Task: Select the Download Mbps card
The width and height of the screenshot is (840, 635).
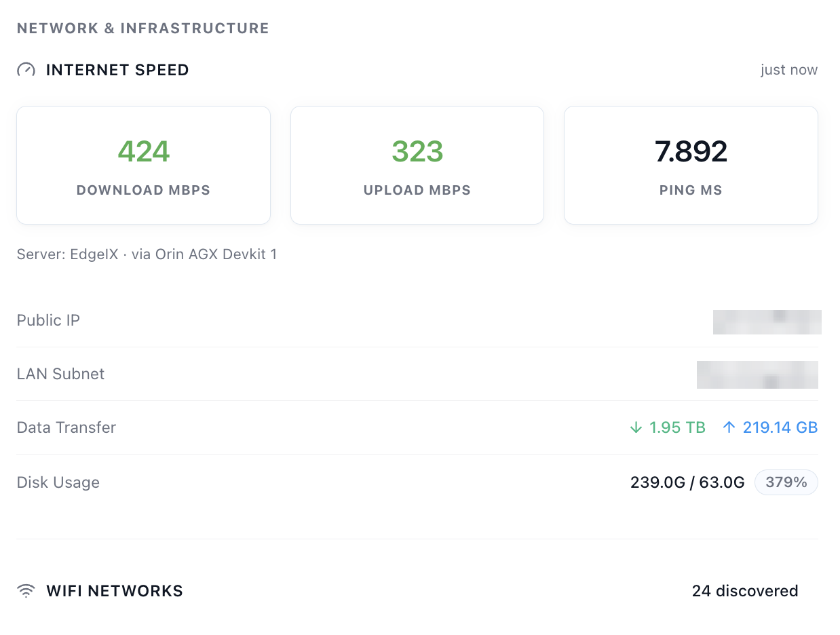Action: (x=144, y=165)
